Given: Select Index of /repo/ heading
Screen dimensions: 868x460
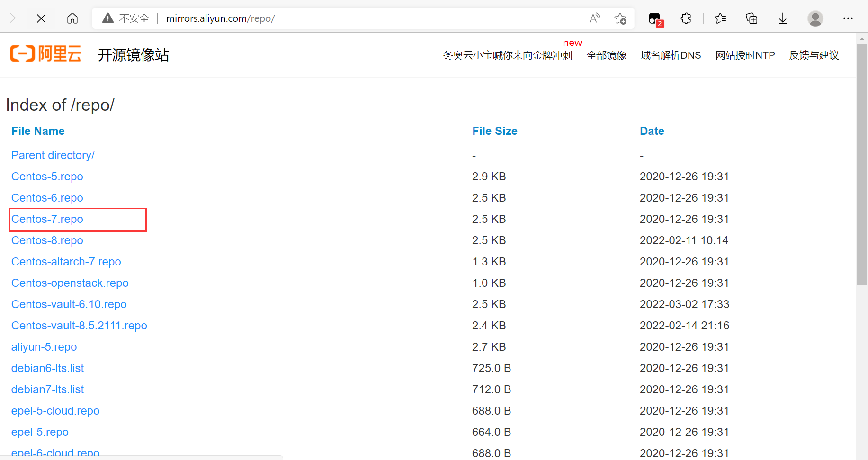Looking at the screenshot, I should [60, 105].
